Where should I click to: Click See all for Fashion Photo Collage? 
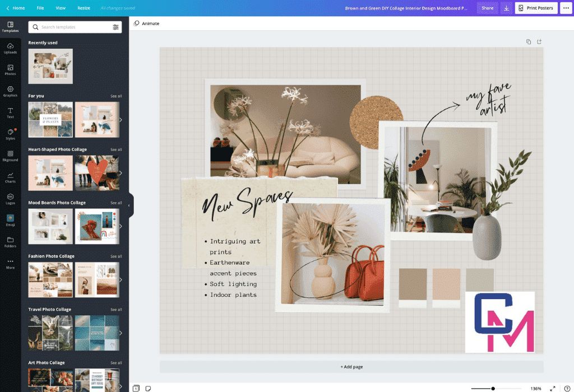coord(116,256)
